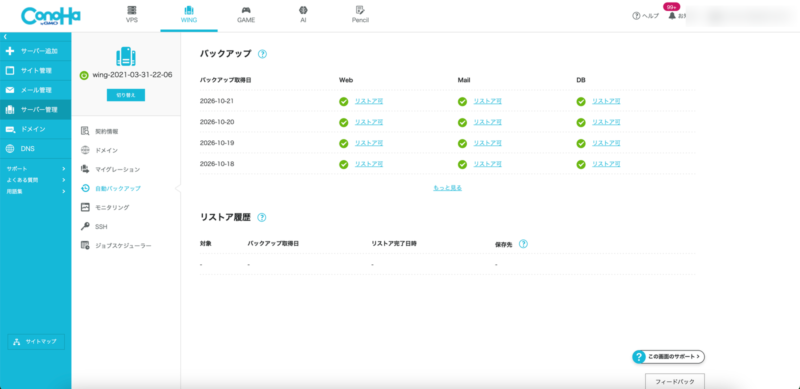Open the AI tab
Viewport: 800px width, 389px height.
pos(303,15)
